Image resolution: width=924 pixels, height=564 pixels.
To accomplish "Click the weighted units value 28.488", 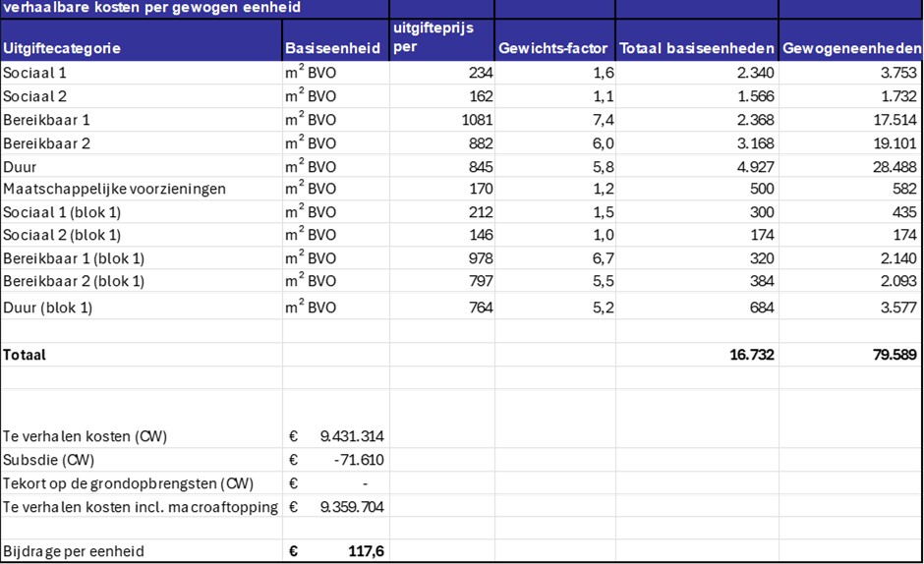I will [895, 167].
